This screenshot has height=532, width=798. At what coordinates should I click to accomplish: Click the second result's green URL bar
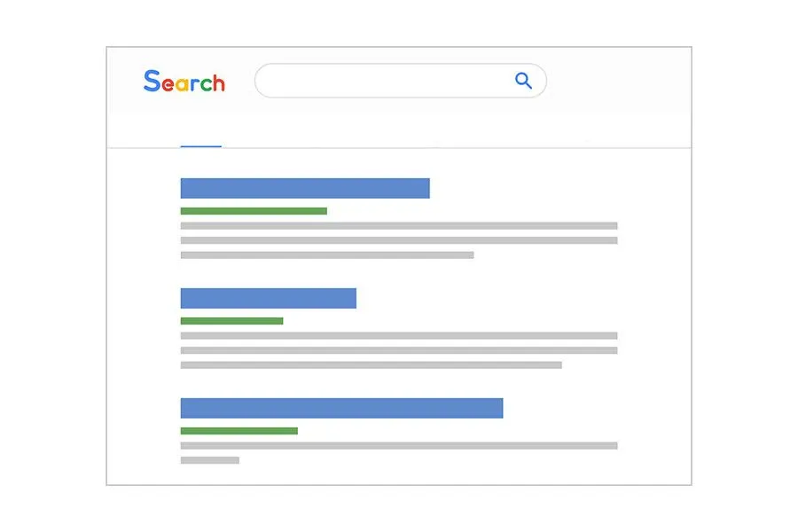pos(231,321)
